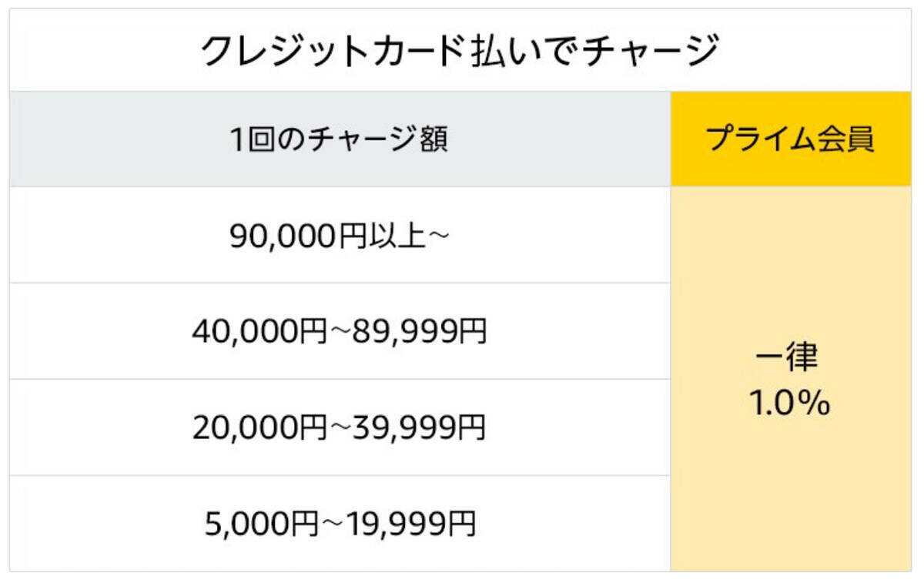Click the 1.0 rate number
This screenshot has height=583, width=924.
coord(774,403)
